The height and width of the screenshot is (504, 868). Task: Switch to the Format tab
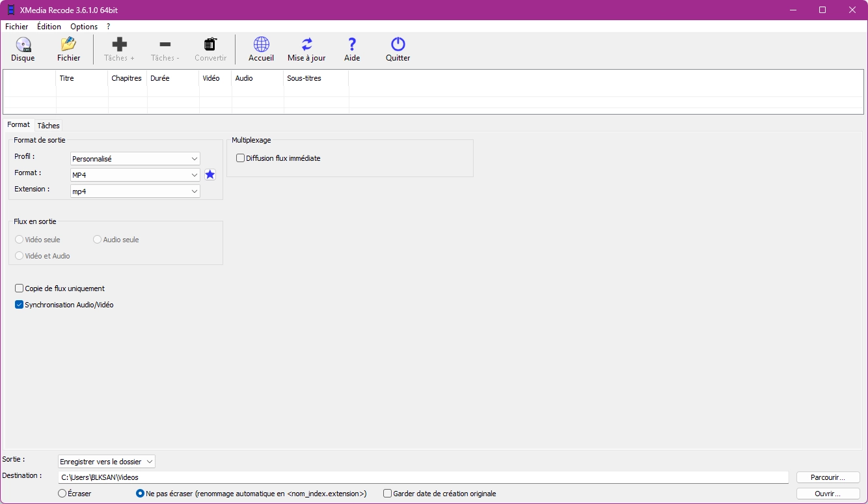[x=19, y=124]
